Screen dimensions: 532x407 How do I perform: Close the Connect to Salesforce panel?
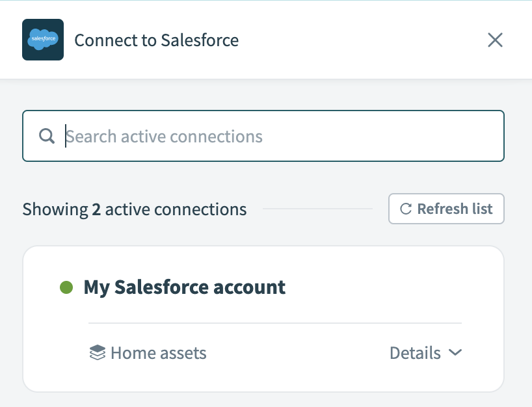tap(495, 40)
